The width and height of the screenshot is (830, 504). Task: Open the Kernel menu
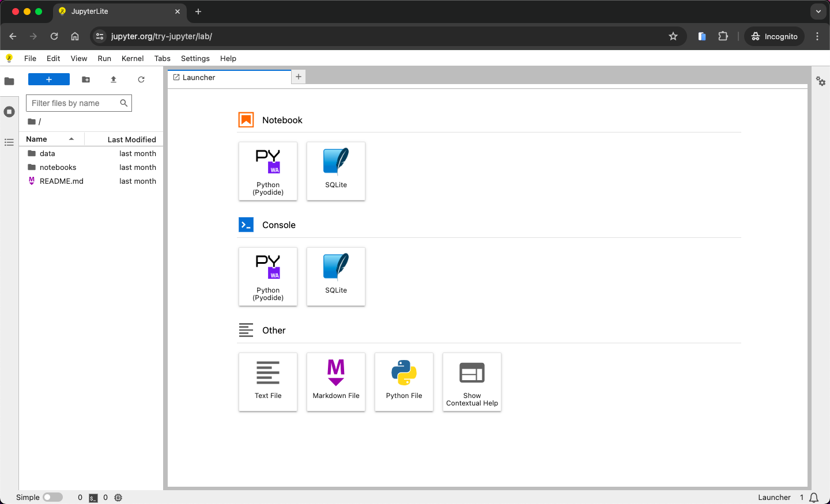(133, 58)
